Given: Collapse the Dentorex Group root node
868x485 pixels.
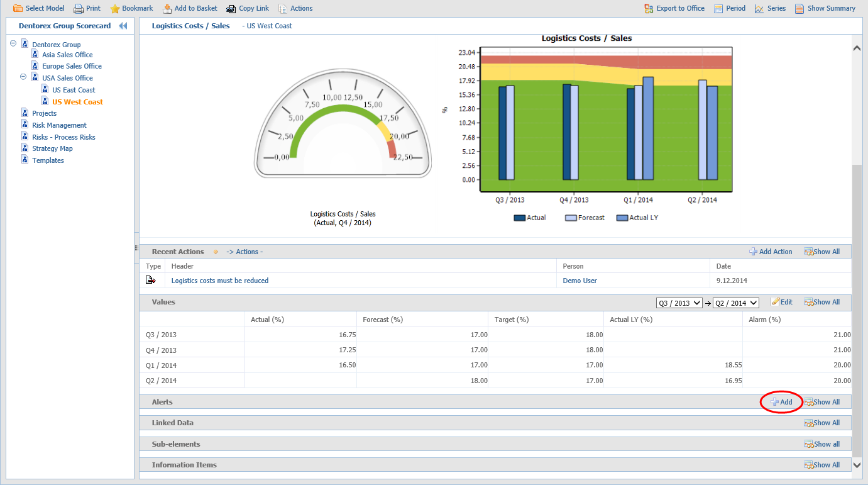Looking at the screenshot, I should (x=14, y=43).
